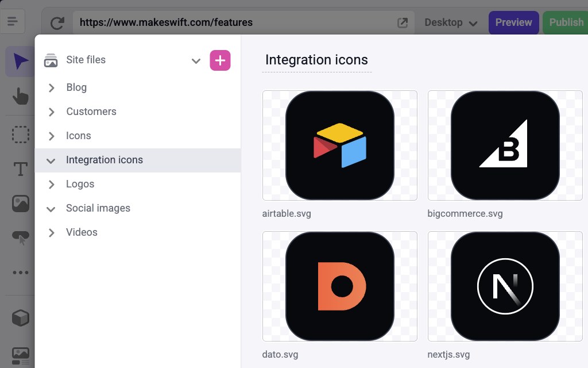Select the Social images folder row
This screenshot has height=368, width=588.
[x=138, y=208]
